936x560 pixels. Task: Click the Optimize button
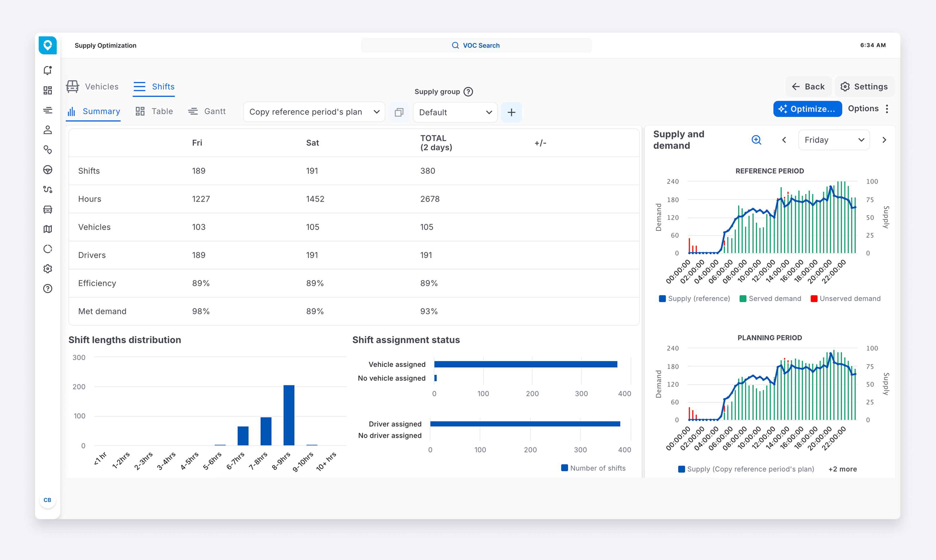(807, 109)
